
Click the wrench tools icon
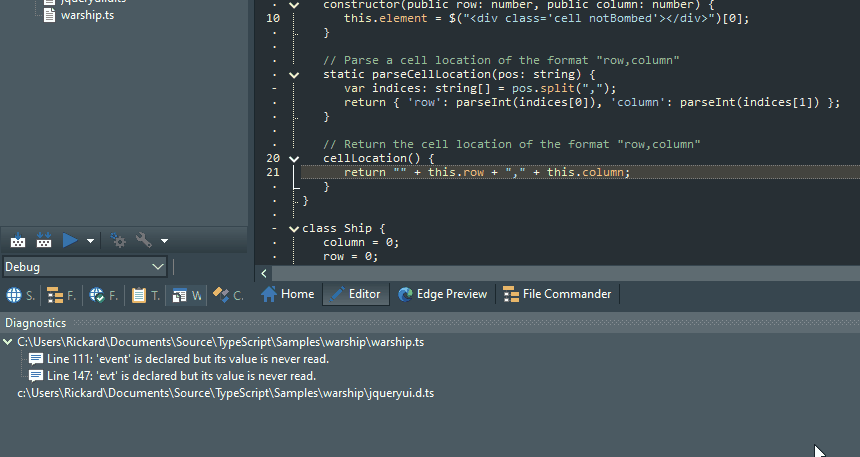click(x=144, y=240)
